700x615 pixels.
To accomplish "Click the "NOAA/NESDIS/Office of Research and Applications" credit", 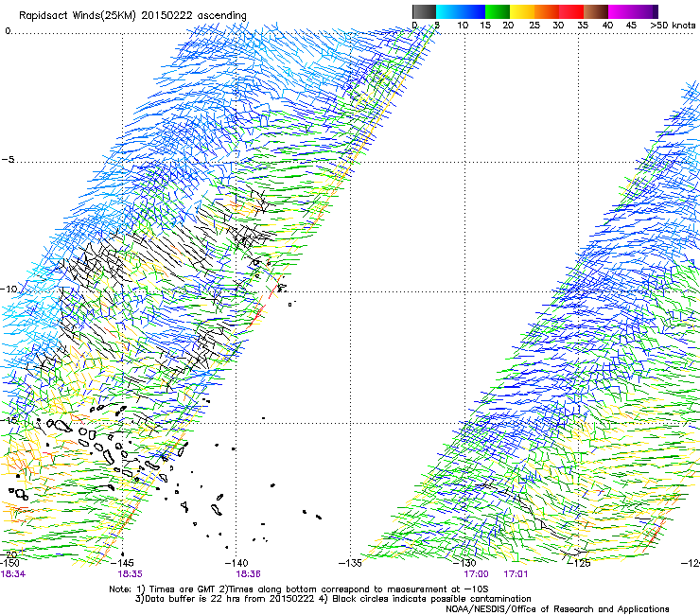I will [557, 609].
